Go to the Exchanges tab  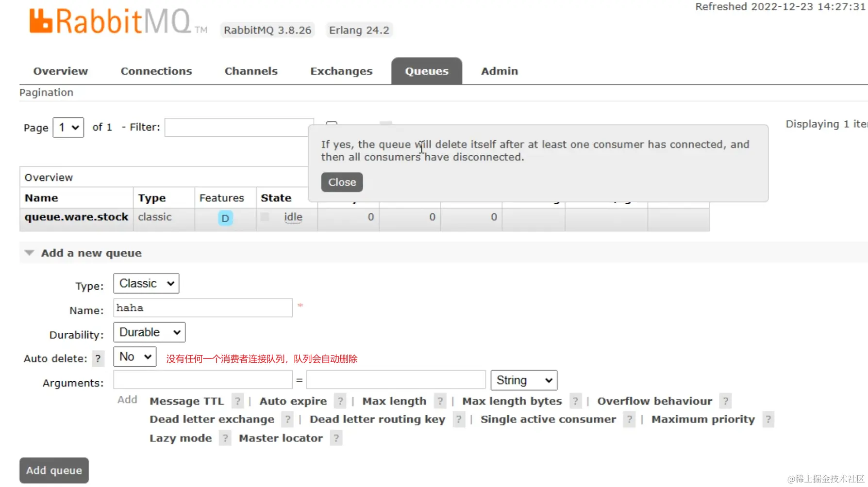point(341,71)
